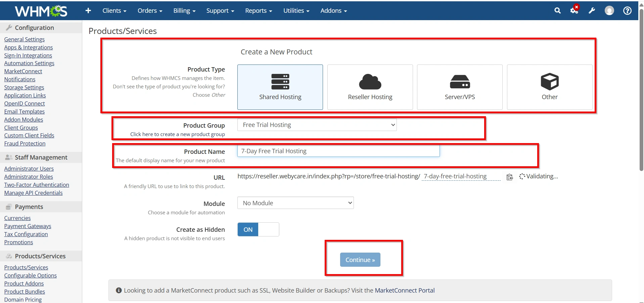Screen dimensions: 644x303
Task: Open the Orders menu
Action: coord(150,11)
